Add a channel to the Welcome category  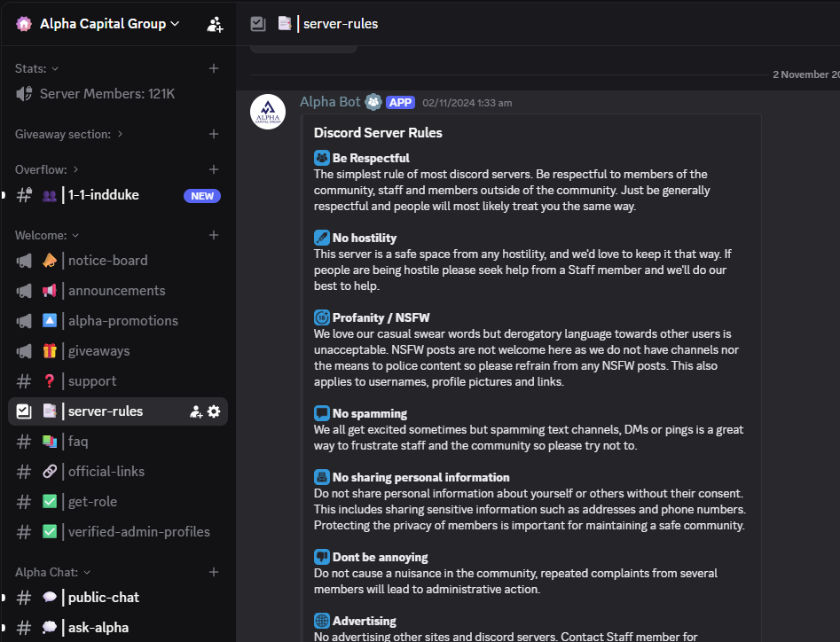pos(214,235)
